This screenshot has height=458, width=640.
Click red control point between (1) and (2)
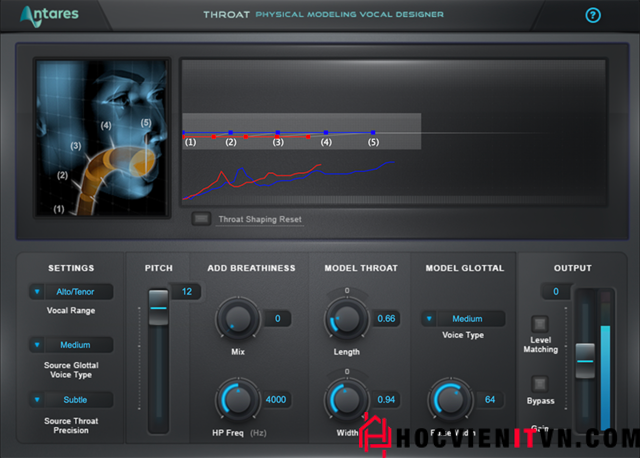pos(214,137)
